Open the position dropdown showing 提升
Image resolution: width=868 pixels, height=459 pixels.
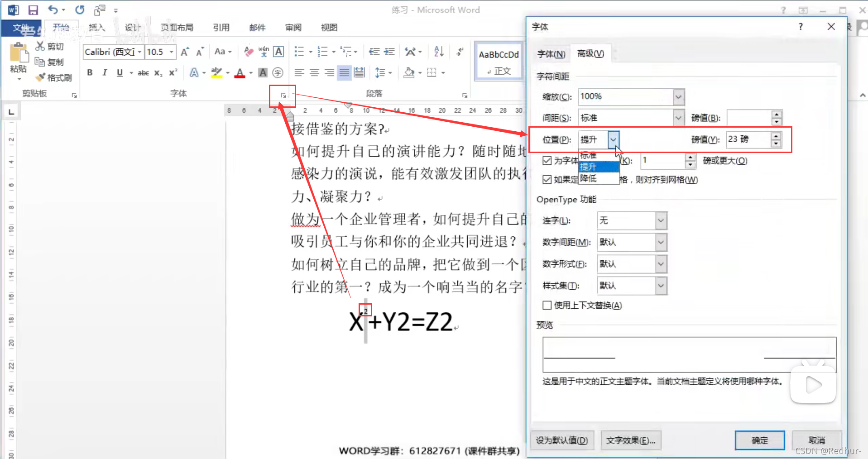(x=614, y=139)
